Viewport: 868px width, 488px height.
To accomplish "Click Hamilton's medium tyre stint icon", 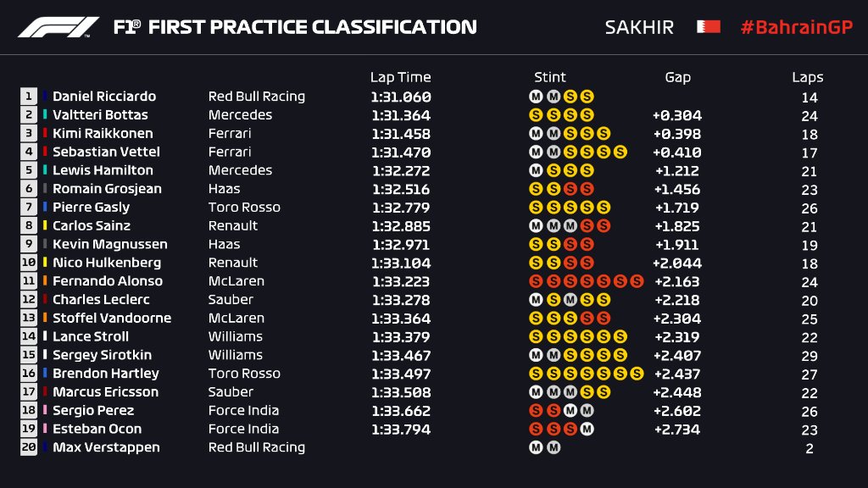I will point(536,170).
